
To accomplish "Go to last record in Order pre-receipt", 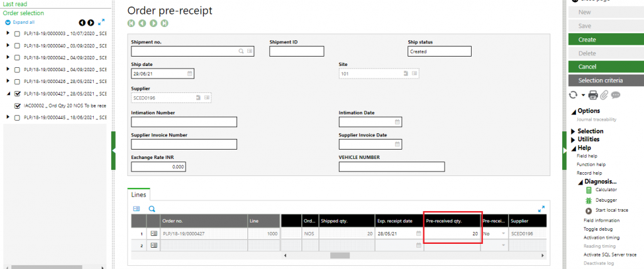I will pos(164,23).
